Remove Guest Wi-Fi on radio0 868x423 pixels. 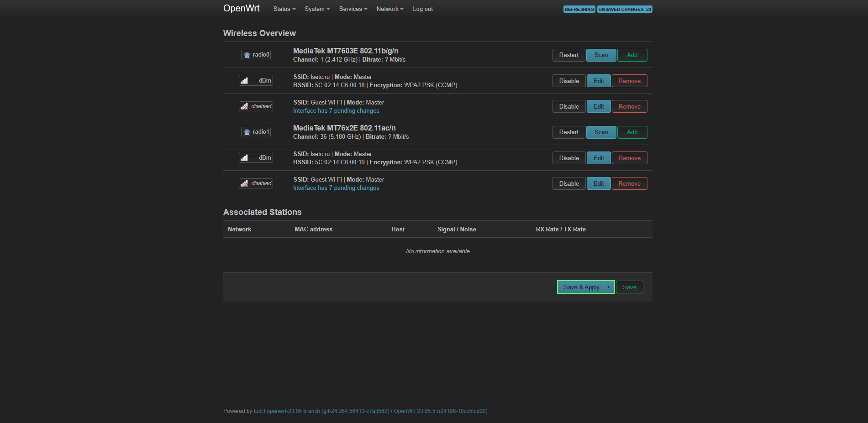629,106
